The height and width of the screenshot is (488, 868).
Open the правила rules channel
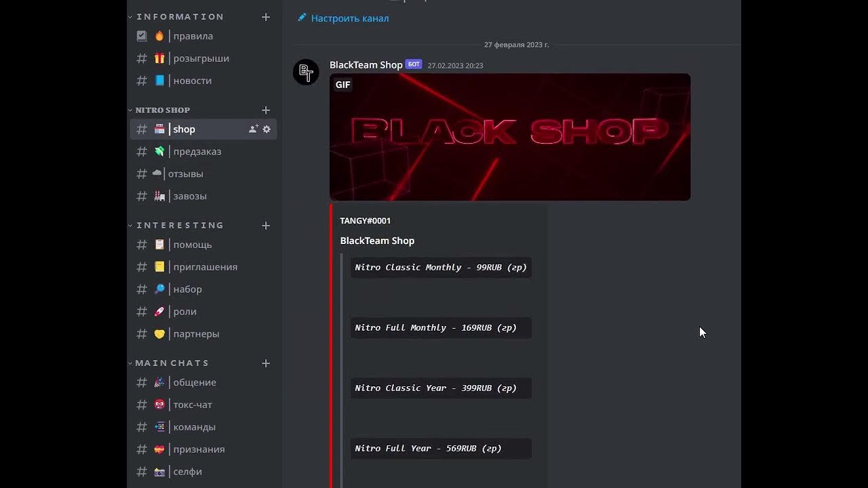203,36
